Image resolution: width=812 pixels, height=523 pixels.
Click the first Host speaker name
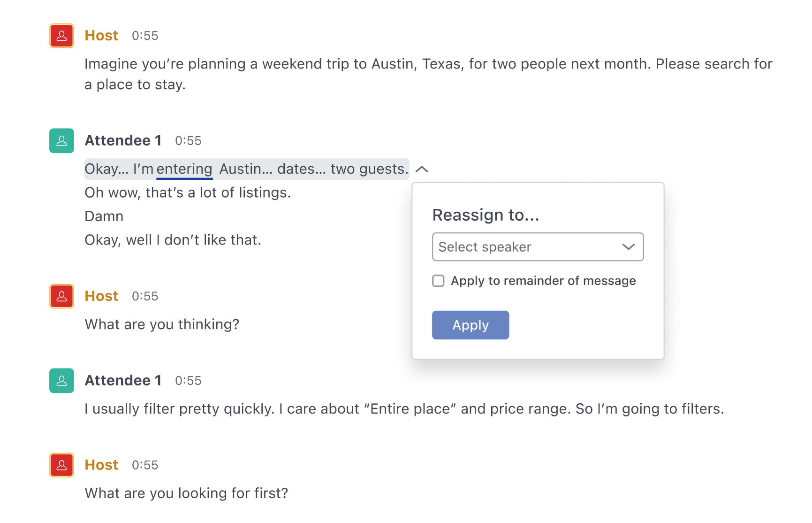[x=101, y=36]
